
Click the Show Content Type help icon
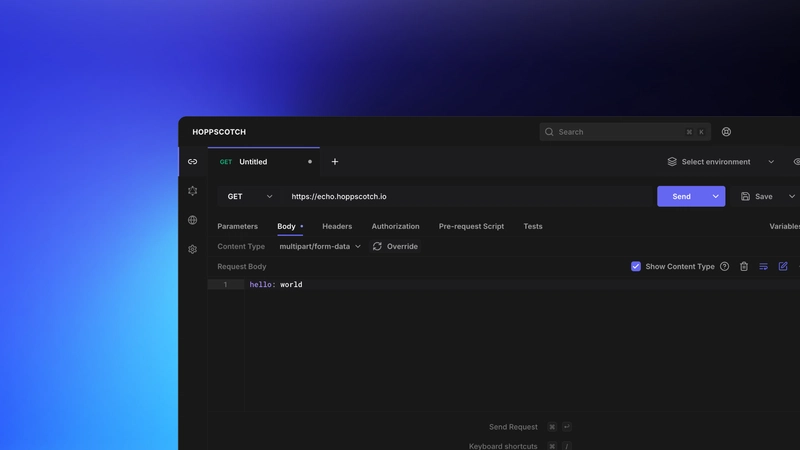tap(724, 266)
